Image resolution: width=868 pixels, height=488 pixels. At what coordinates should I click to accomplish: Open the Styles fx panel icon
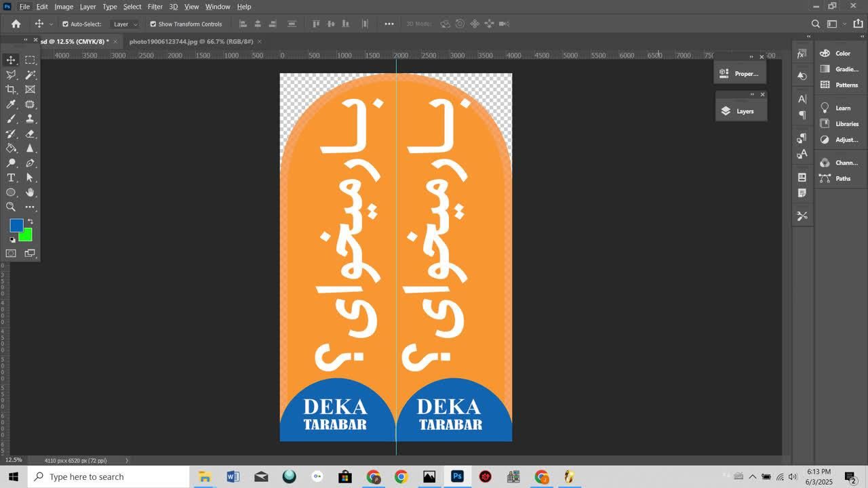pyautogui.click(x=802, y=54)
